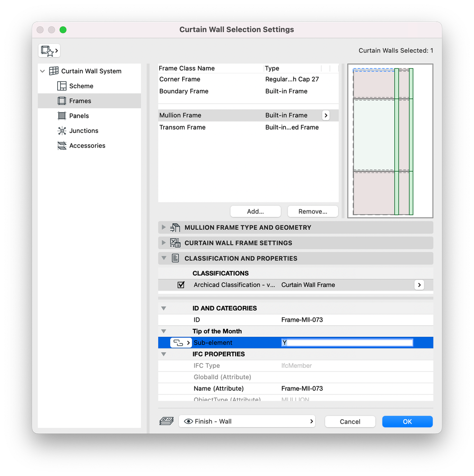Viewport: 474px width, 476px height.
Task: Click the layer icon beside Finish - Wall
Action: pos(166,421)
